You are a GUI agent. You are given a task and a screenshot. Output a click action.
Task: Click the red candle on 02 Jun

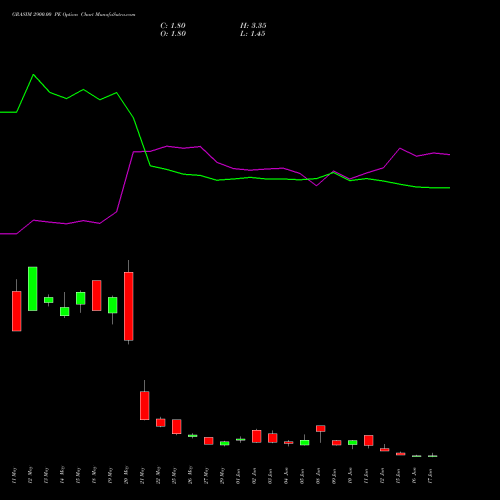(x=257, y=436)
